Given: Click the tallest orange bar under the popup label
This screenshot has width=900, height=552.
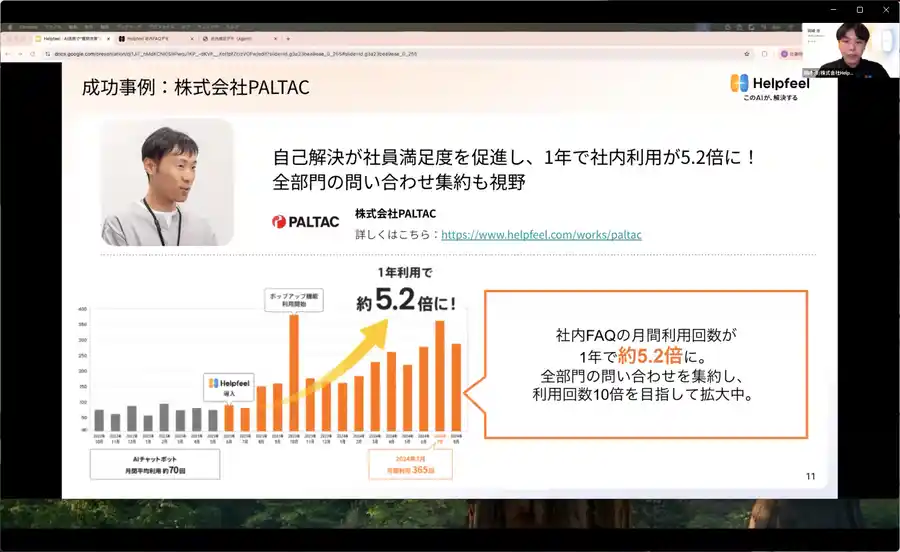Looking at the screenshot, I should click(294, 372).
